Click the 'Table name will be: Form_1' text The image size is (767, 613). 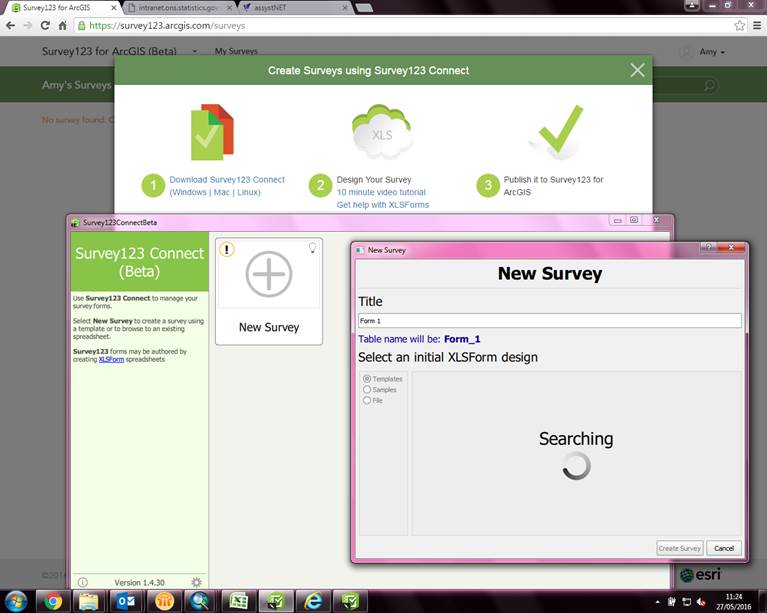[x=419, y=339]
